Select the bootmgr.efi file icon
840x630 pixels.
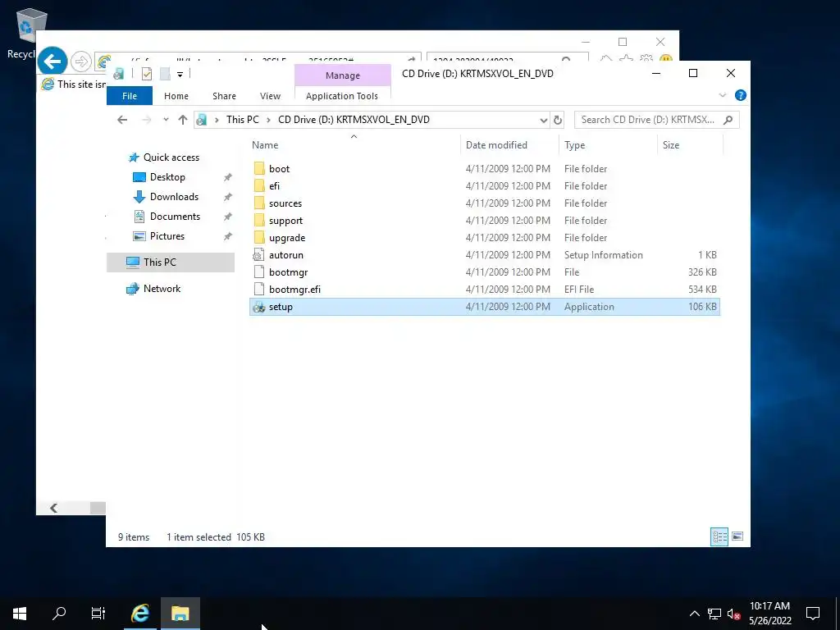click(x=259, y=290)
